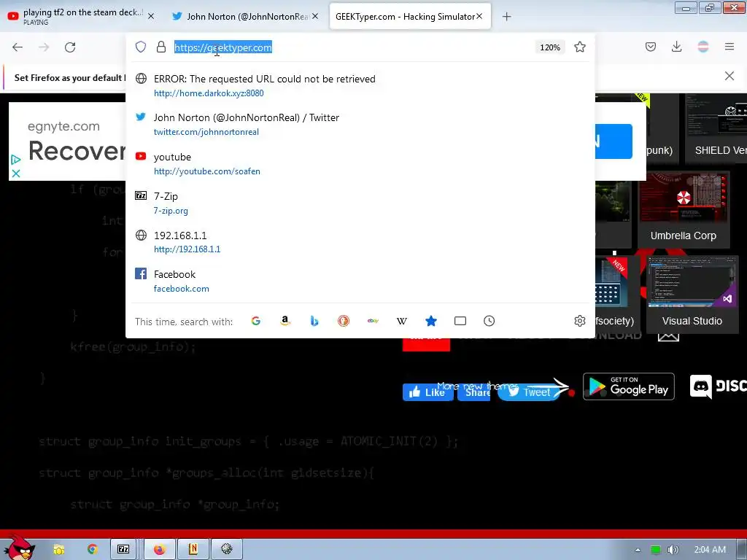The image size is (747, 560).
Task: Switch to the playing tf2 YouTube tab
Action: click(x=81, y=16)
